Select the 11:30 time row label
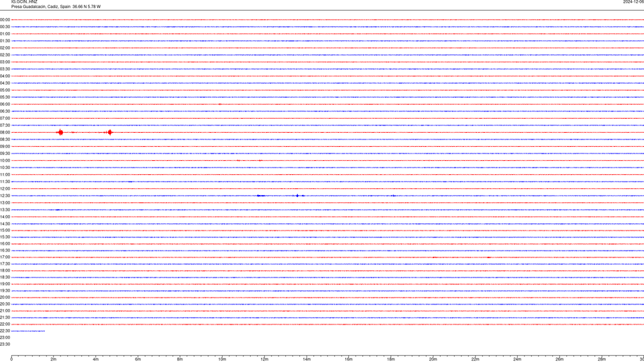 [5, 182]
